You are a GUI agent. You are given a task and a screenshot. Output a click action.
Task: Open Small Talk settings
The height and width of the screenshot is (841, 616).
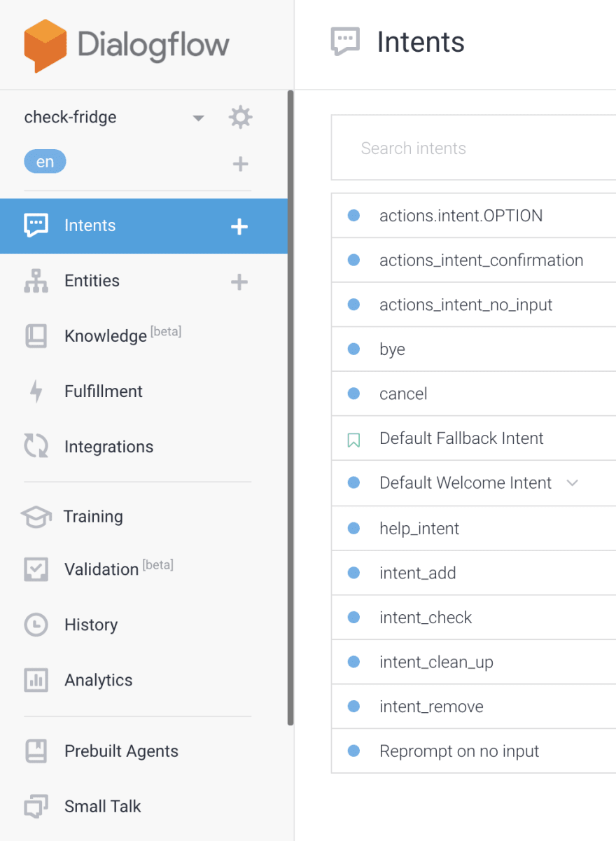click(102, 807)
